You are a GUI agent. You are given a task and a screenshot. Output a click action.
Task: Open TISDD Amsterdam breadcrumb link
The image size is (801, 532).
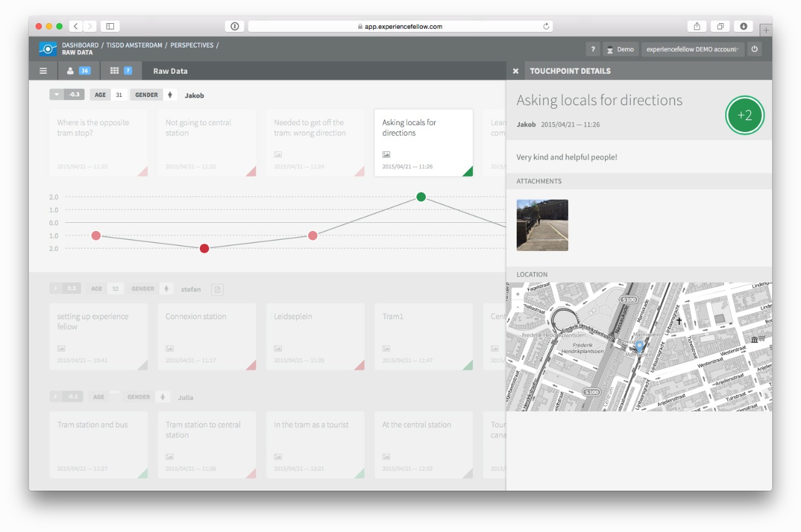134,45
